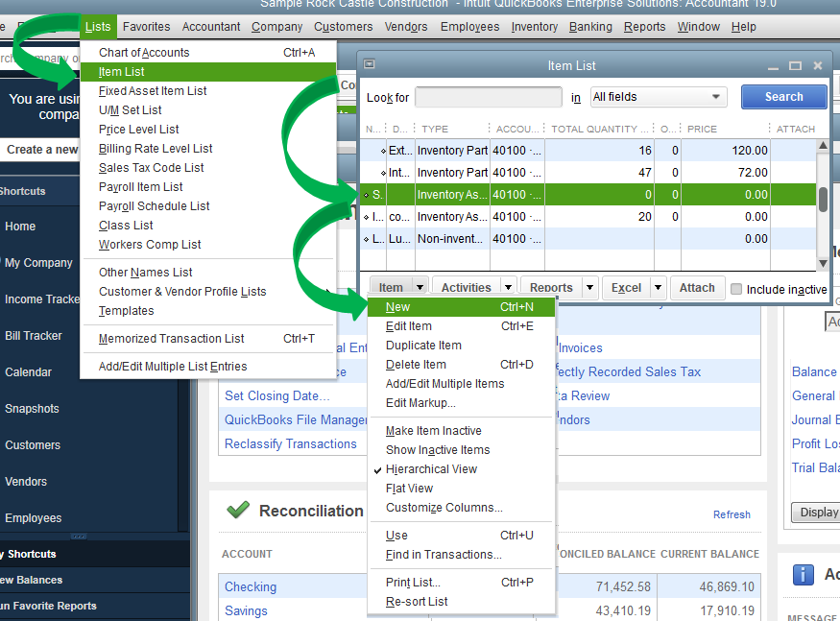Viewport: 840px width, 621px height.
Task: Select Sales Tax Code List
Action: [x=208, y=168]
